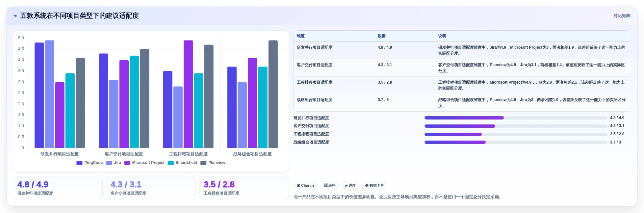Click progress bar for 客户交付项目适配度

click(516, 126)
